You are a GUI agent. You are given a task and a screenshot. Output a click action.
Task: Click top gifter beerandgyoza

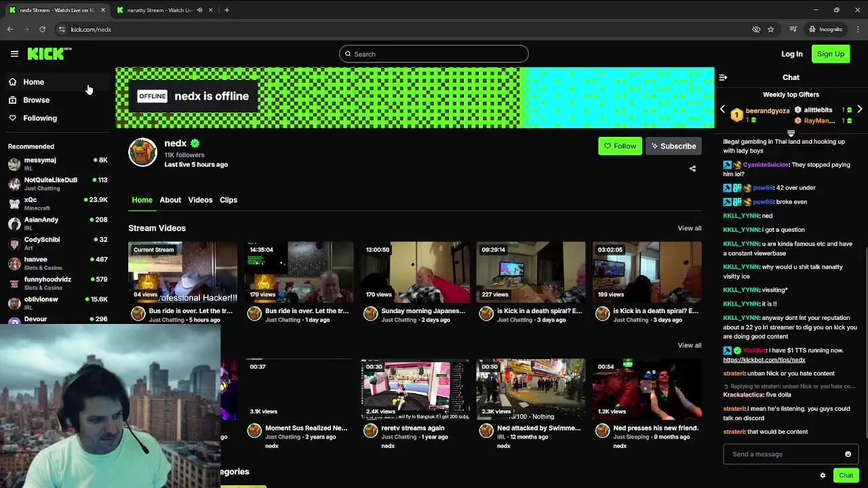(x=767, y=111)
